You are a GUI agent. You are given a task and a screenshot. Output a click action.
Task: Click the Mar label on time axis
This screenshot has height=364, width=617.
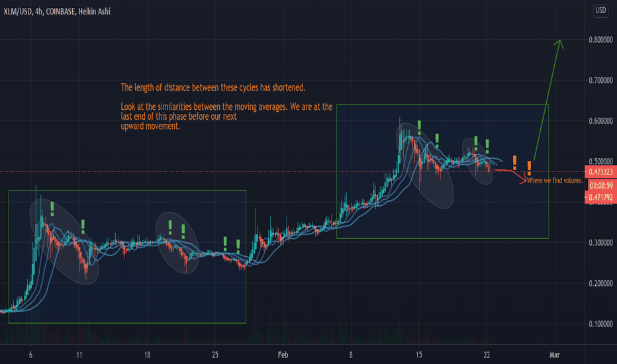coord(554,355)
